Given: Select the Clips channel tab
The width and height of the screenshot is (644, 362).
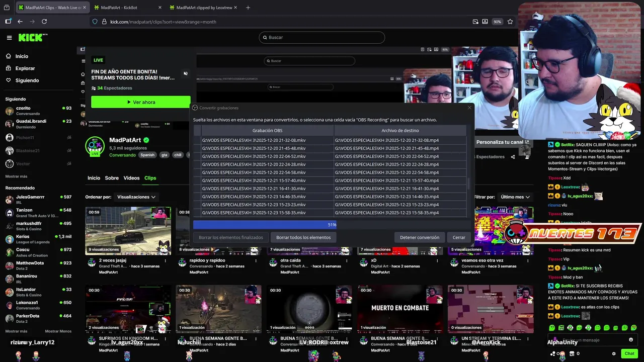Looking at the screenshot, I should (150, 178).
